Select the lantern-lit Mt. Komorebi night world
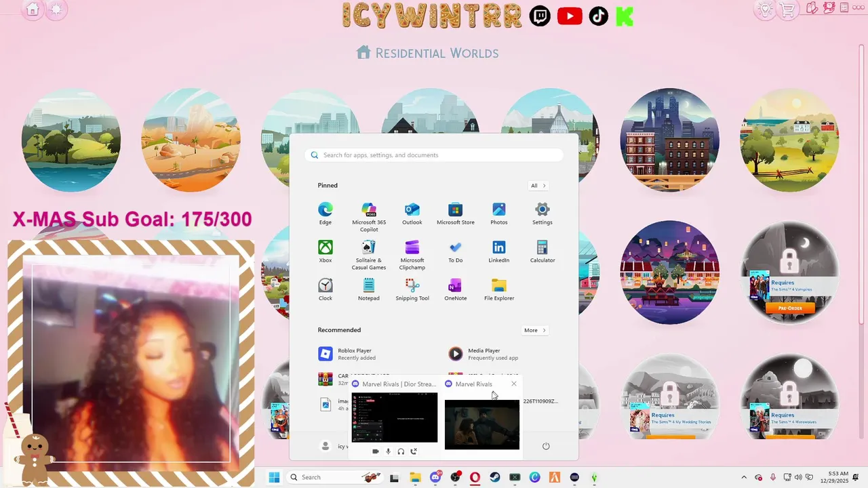The width and height of the screenshot is (868, 488). 670,272
